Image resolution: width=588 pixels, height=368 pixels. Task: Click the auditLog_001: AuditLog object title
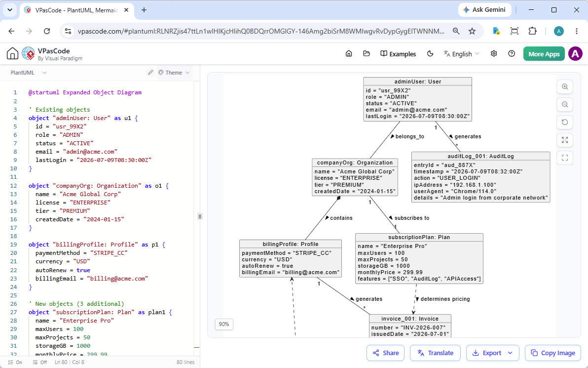481,156
